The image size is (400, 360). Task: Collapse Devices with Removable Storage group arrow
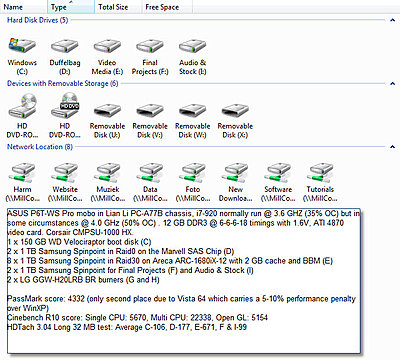pos(392,84)
